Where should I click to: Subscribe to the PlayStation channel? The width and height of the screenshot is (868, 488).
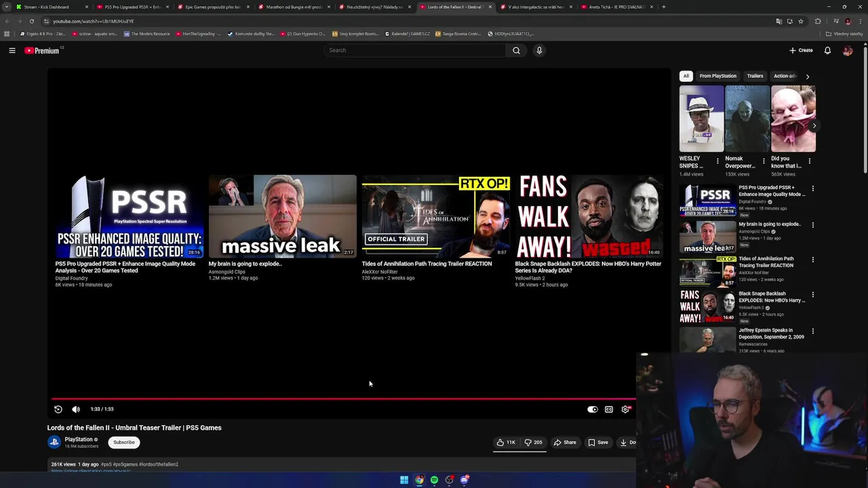[x=124, y=442]
